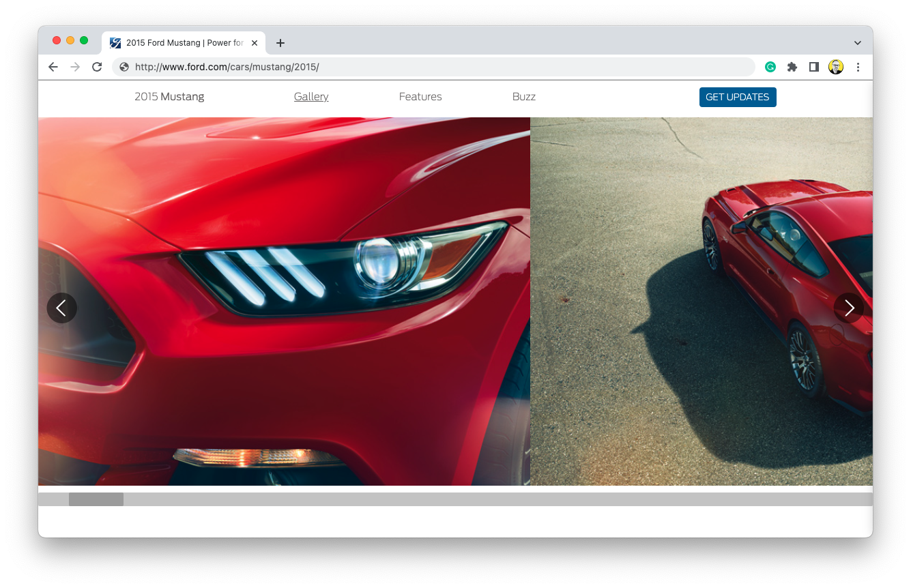
Task: Click the globe site info icon
Action: (124, 67)
